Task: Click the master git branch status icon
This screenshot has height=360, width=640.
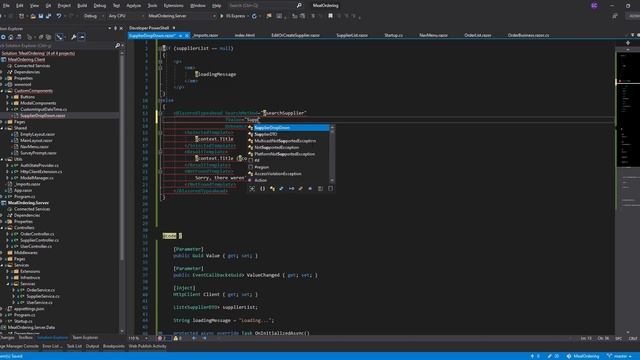Action: click(x=609, y=356)
